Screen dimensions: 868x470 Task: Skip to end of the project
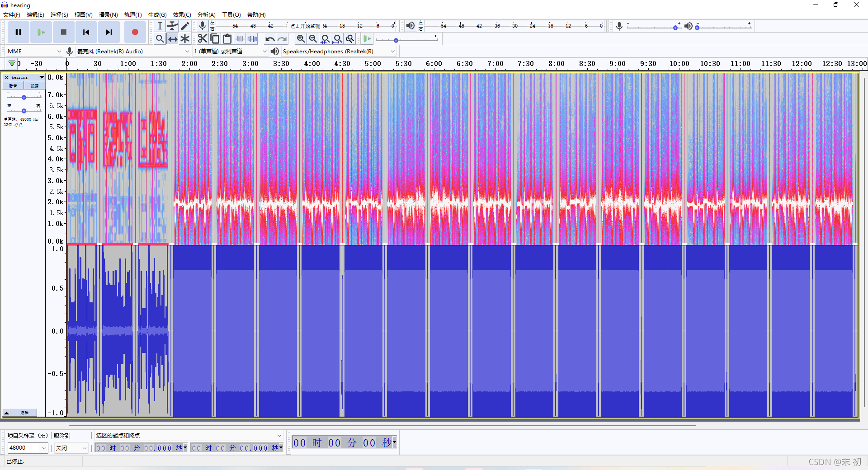[109, 32]
